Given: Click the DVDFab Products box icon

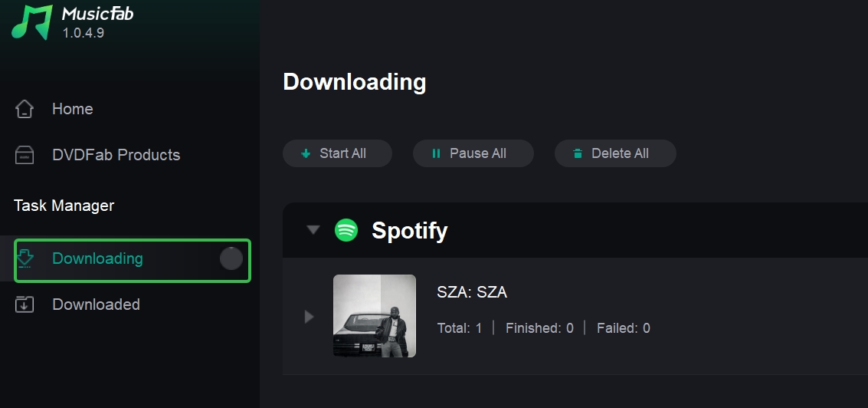Looking at the screenshot, I should (25, 155).
